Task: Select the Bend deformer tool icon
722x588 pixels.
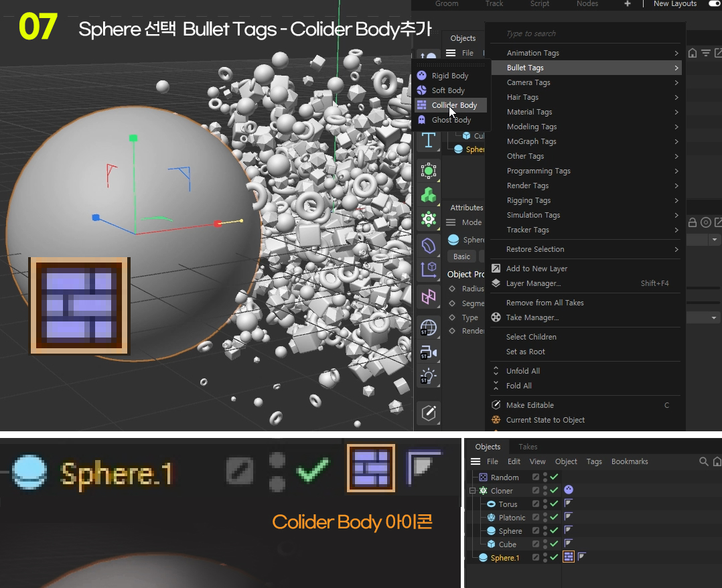Action: point(428,246)
